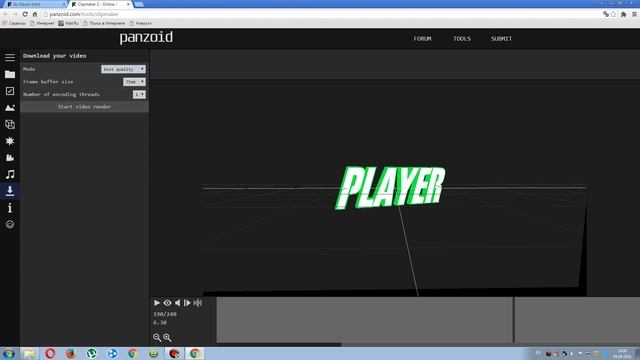The image size is (640, 360).
Task: Click the Download your video heading
Action: click(x=55, y=56)
